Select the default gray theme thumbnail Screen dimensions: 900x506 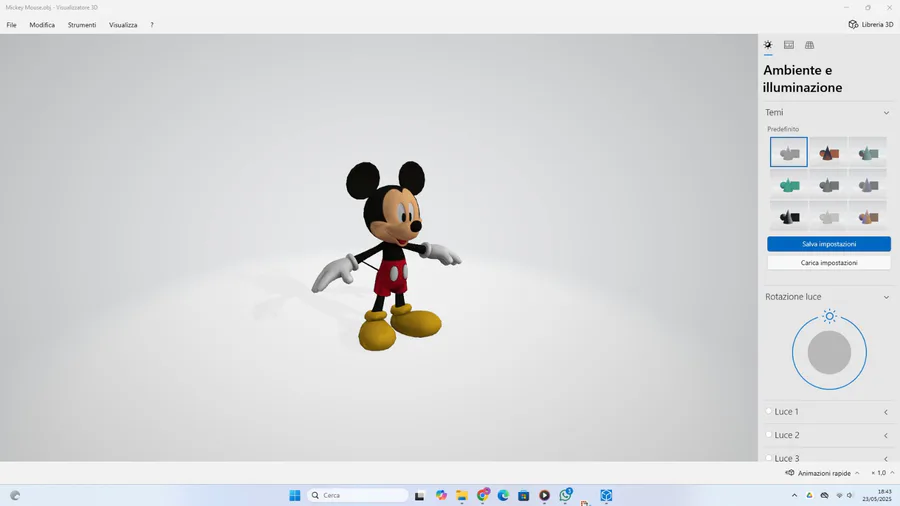click(789, 152)
